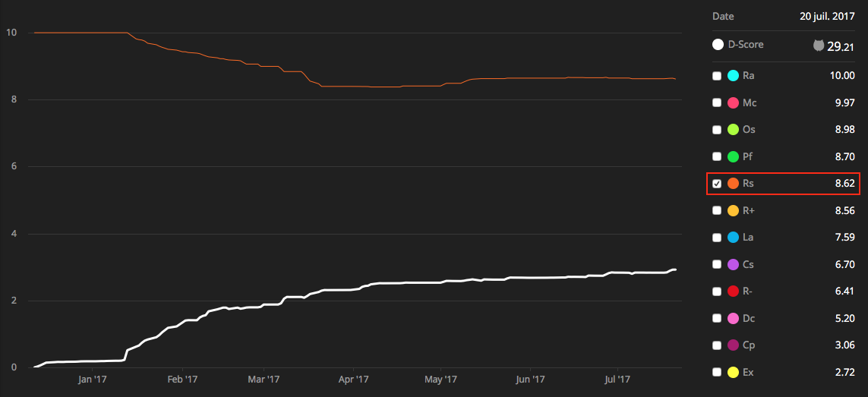Click the D-Score value 29.21
Image resolution: width=868 pixels, height=397 pixels.
pos(841,47)
